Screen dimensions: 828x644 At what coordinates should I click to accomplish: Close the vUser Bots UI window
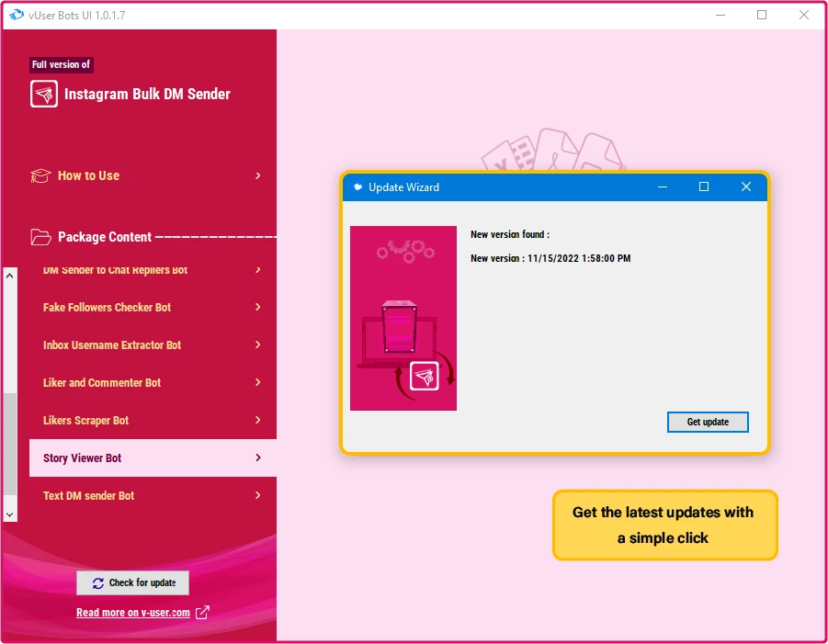click(x=804, y=15)
